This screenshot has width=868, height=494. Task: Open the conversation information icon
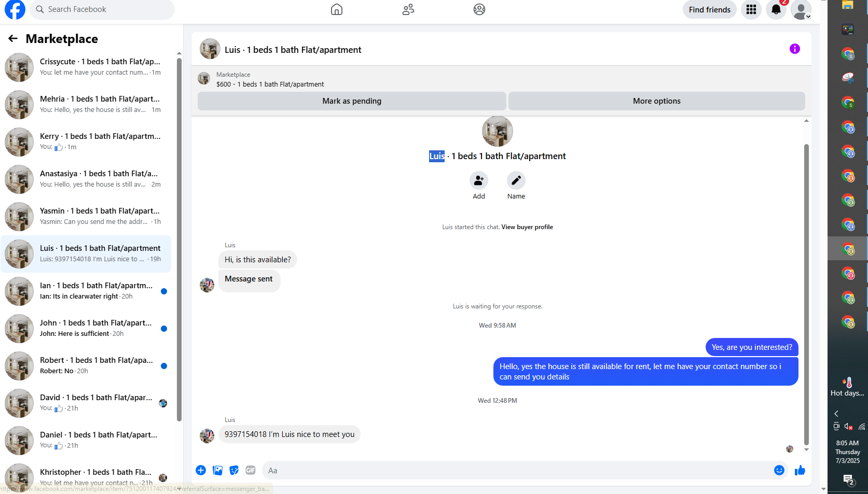pos(795,49)
